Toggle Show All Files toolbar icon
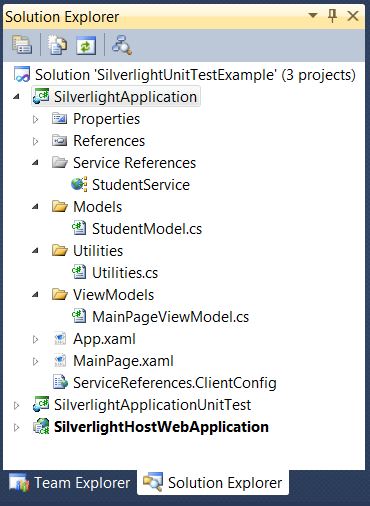Image resolution: width=370 pixels, height=506 pixels. tap(57, 45)
